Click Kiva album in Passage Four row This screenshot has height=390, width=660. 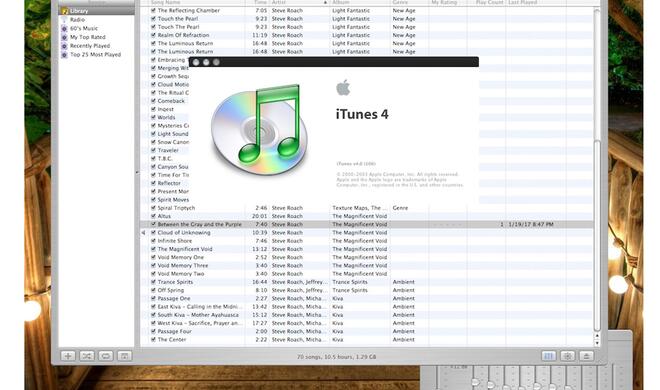tap(338, 332)
